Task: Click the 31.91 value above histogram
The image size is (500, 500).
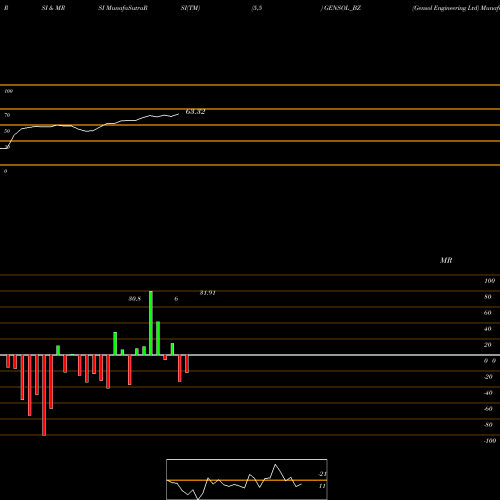Action: tap(208, 293)
